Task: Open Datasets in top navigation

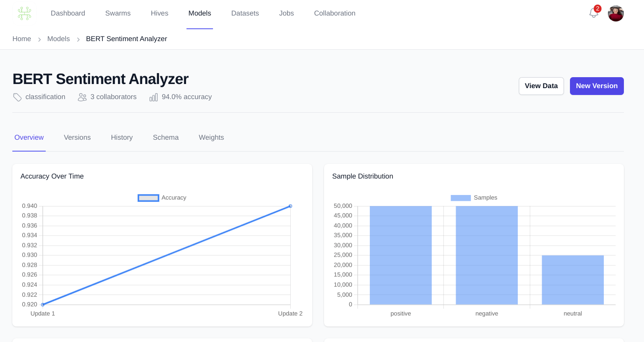Action: click(x=245, y=13)
